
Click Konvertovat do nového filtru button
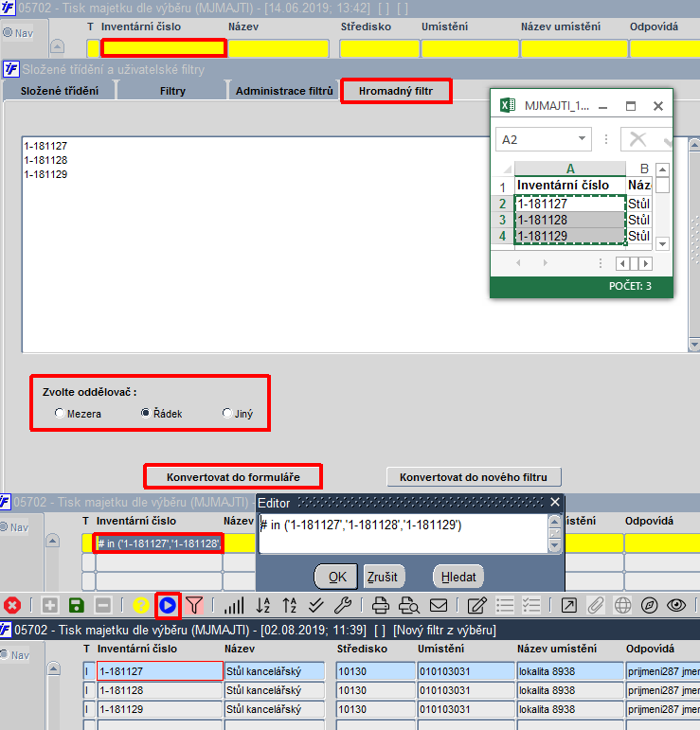474,477
